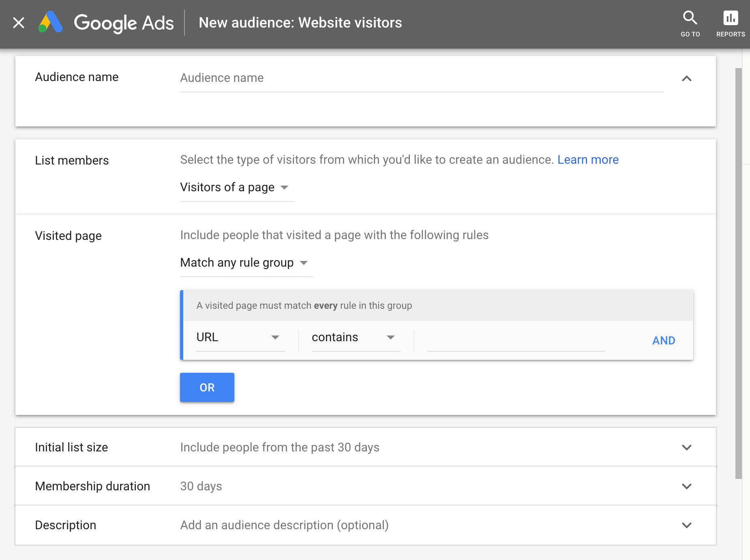Add an AND rule condition
The image size is (750, 560).
[664, 340]
